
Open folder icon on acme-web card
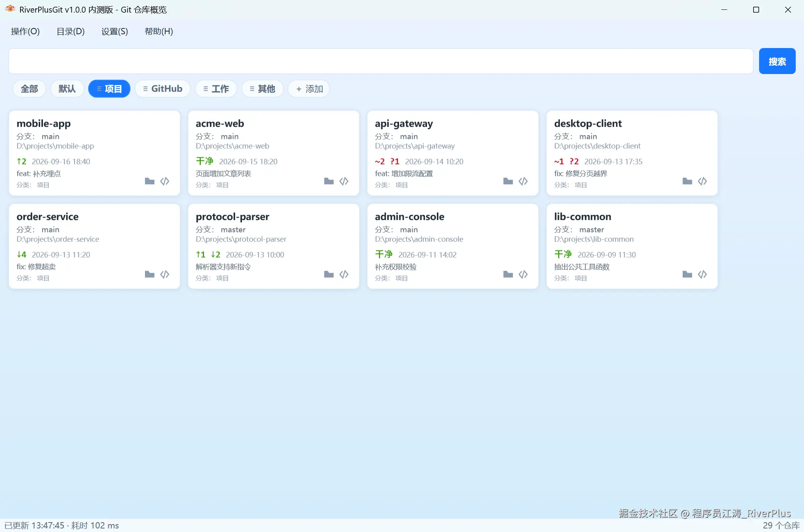tap(329, 181)
